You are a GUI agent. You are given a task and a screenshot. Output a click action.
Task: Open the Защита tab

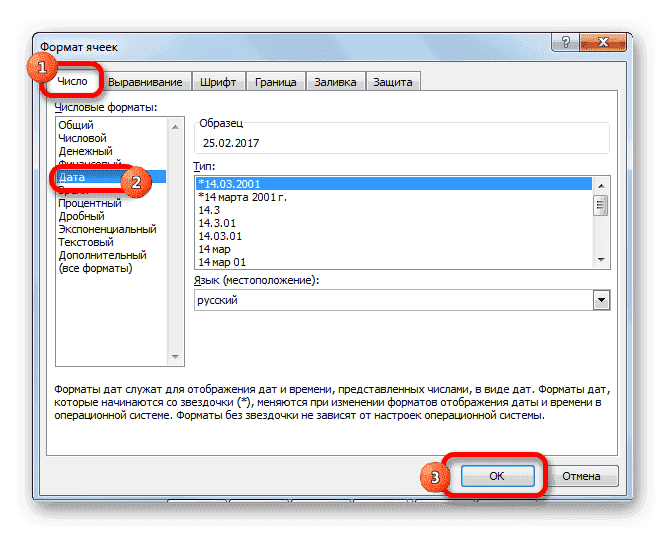point(393,82)
